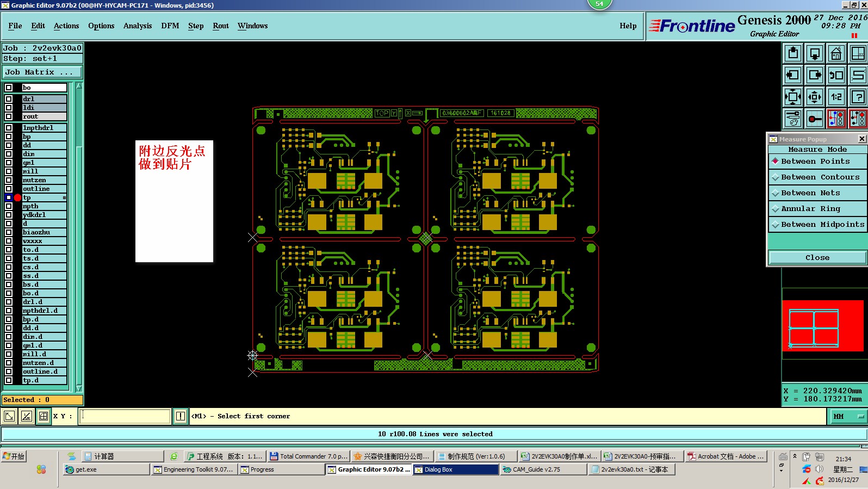Click the red-blue net traffic light icon
Screen dimensions: 868x489
[x=836, y=119]
